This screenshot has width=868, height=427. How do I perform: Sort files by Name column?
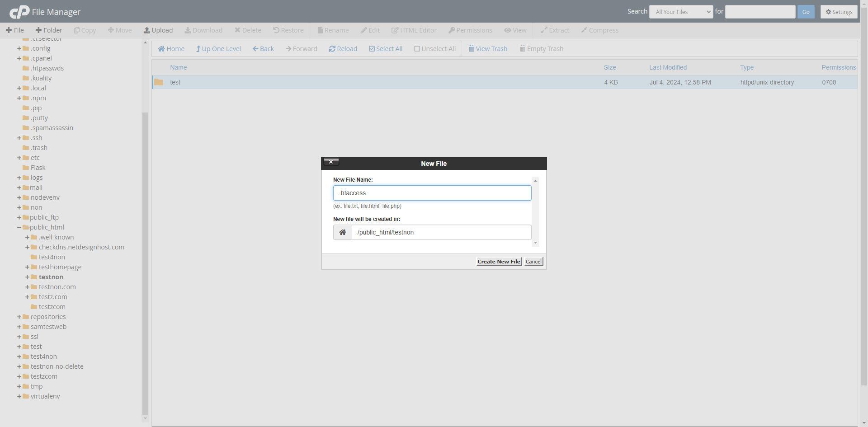coord(179,67)
